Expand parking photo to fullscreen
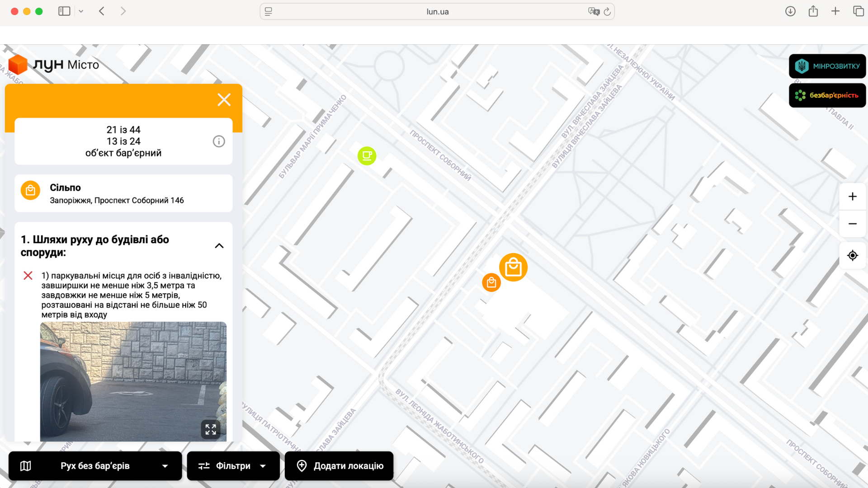Screen dimensions: 868x488 tap(211, 429)
